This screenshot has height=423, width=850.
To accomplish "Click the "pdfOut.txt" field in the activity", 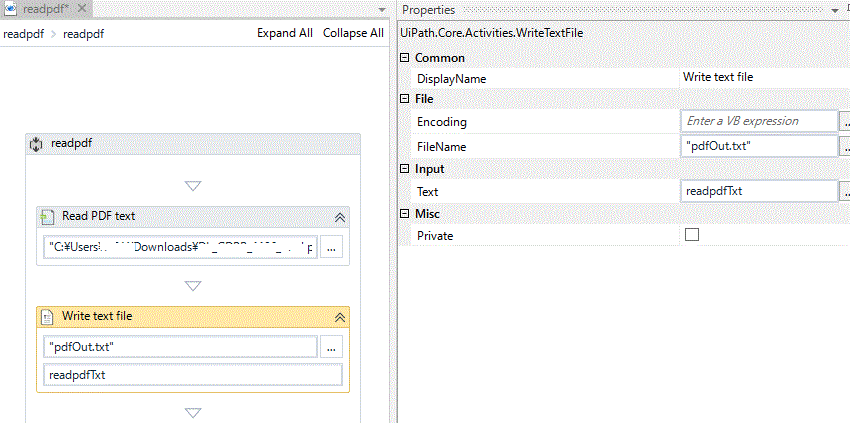I will point(181,347).
